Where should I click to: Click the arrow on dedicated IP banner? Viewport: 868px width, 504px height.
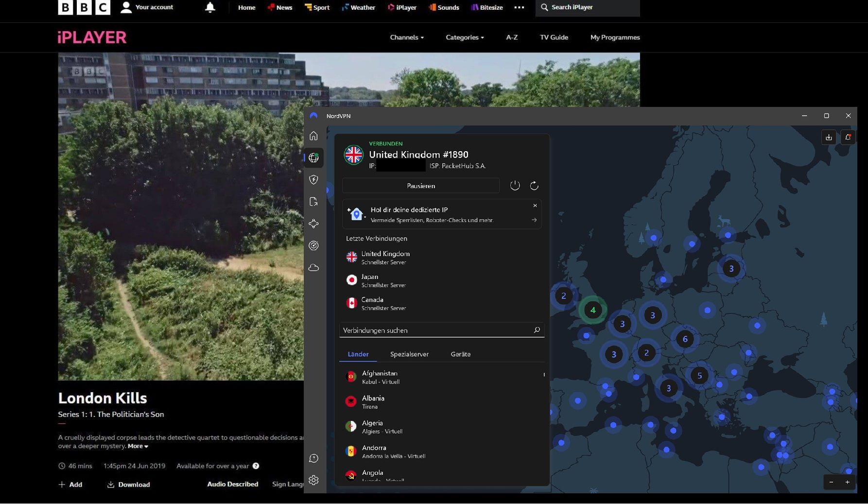tap(534, 220)
